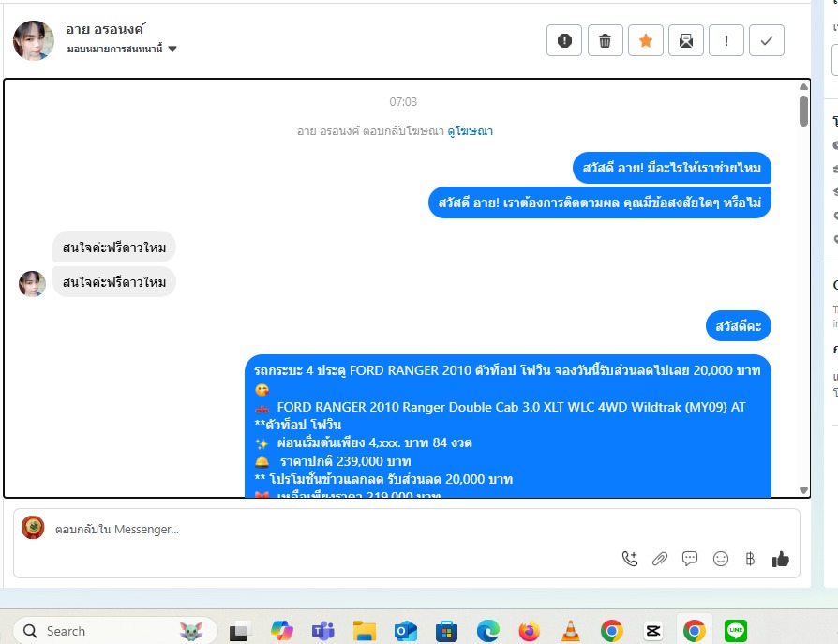
Task: Select สวัสดี อาย! เราต้องการติดตามผล message
Action: 600,202
